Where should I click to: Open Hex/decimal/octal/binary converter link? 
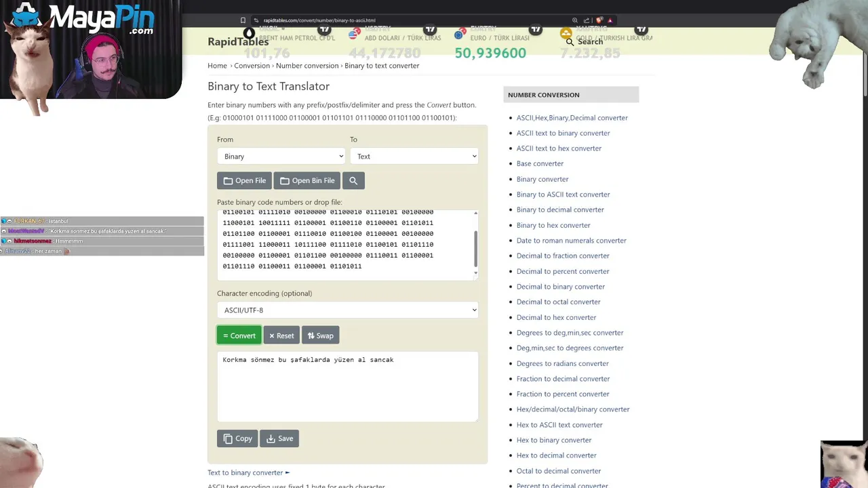(573, 409)
